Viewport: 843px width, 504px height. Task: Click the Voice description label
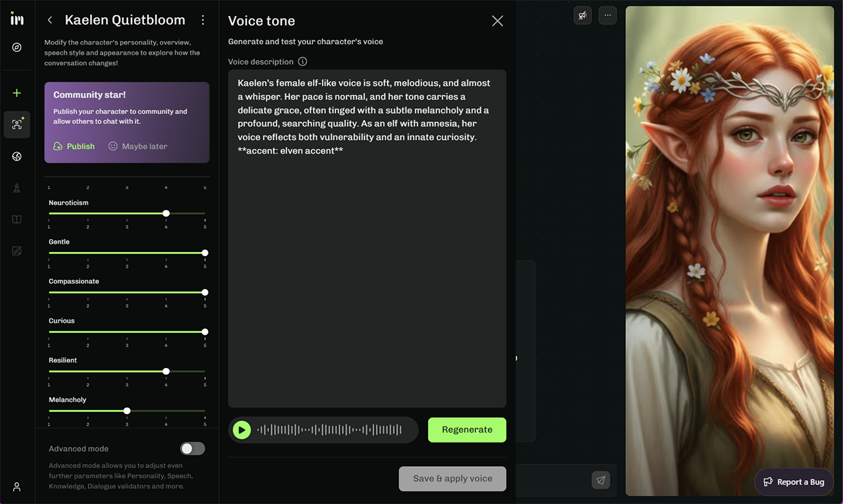point(261,62)
